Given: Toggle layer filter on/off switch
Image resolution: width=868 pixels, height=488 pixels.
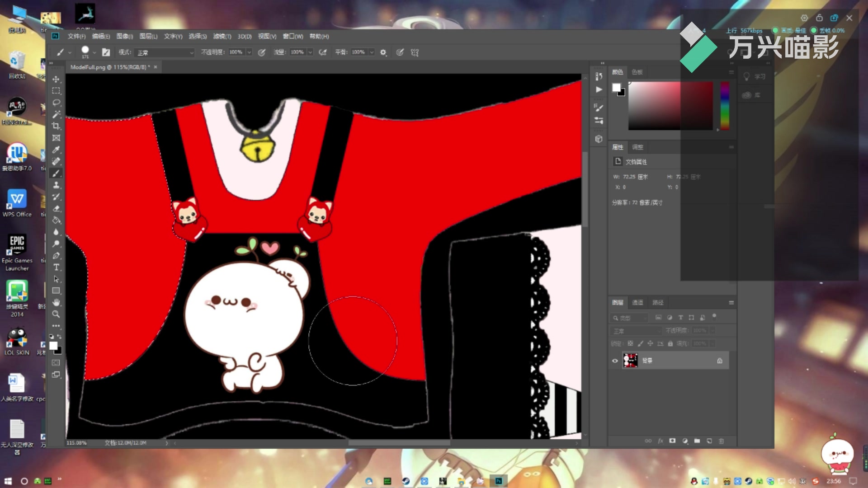Looking at the screenshot, I should 714,316.
